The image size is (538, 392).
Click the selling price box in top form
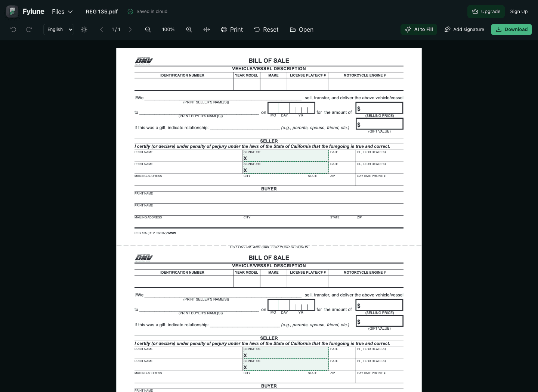(x=380, y=108)
